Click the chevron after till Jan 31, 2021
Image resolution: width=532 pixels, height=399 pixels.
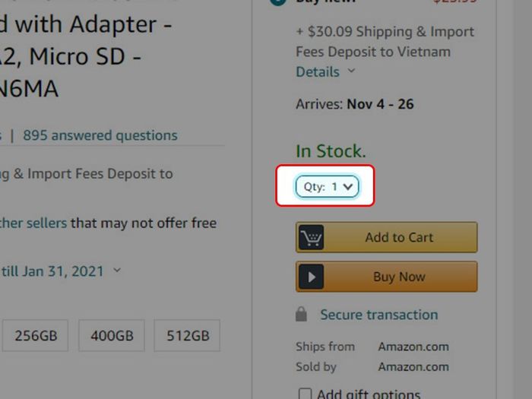[x=117, y=271]
